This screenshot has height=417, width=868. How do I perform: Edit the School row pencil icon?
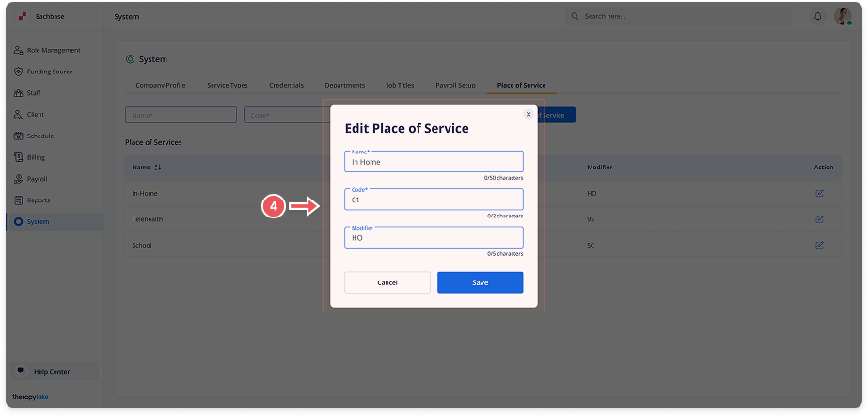click(x=819, y=245)
